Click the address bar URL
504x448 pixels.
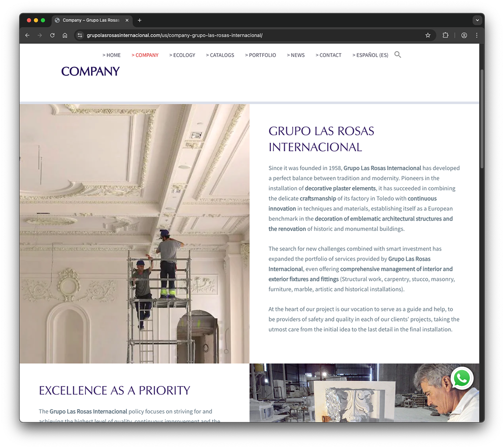coord(175,35)
